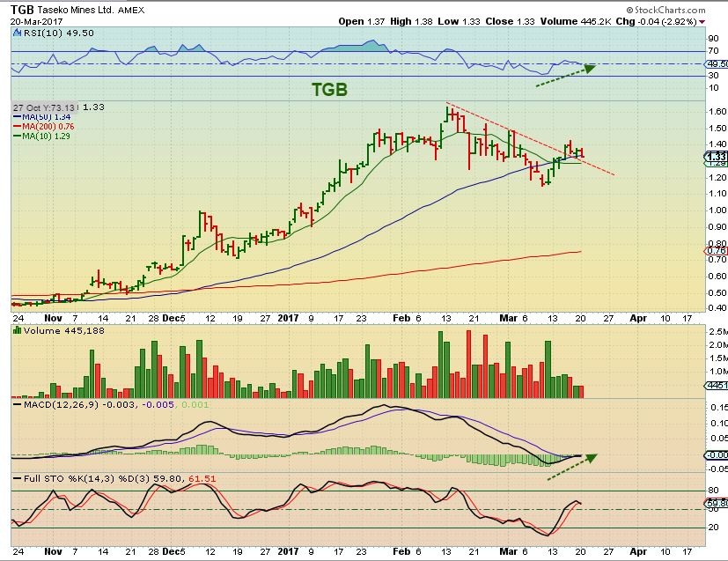Click the RSI(10) indicator legend marker
This screenshot has height=561, width=728.
tap(16, 32)
